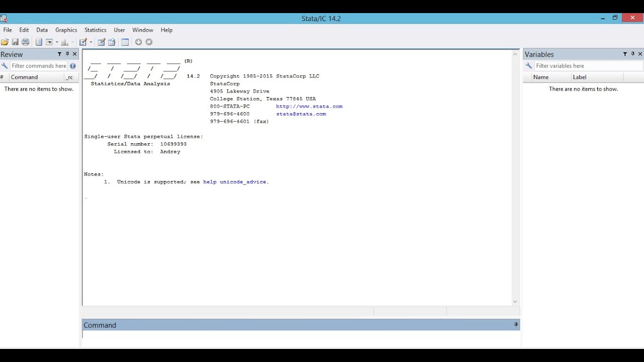644x362 pixels.
Task: Click the 'Serial number: 10699393' text
Action: pos(147,144)
